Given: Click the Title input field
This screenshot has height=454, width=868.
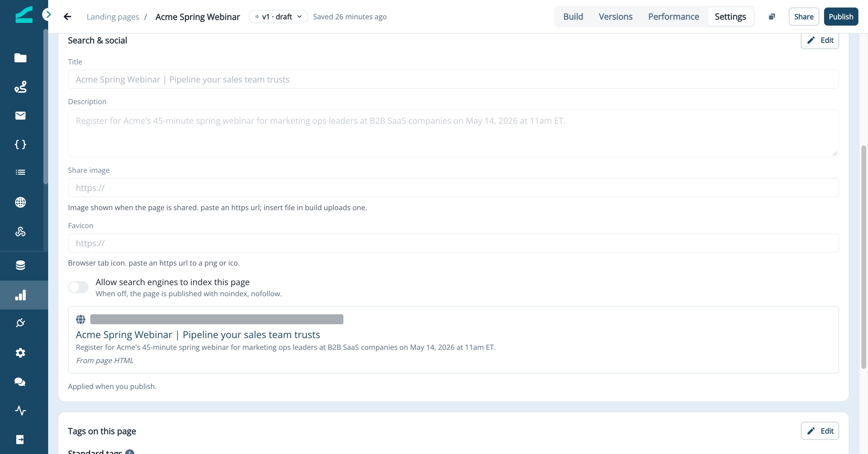Looking at the screenshot, I should pos(453,79).
